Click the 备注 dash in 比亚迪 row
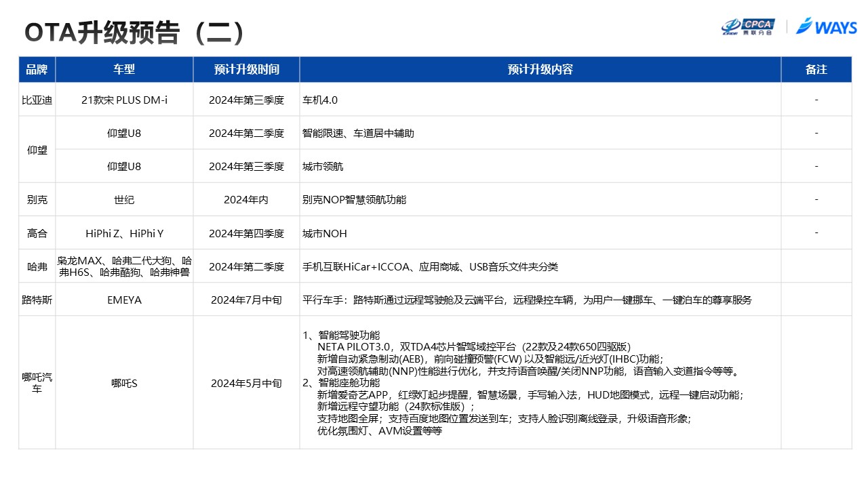 tap(816, 100)
